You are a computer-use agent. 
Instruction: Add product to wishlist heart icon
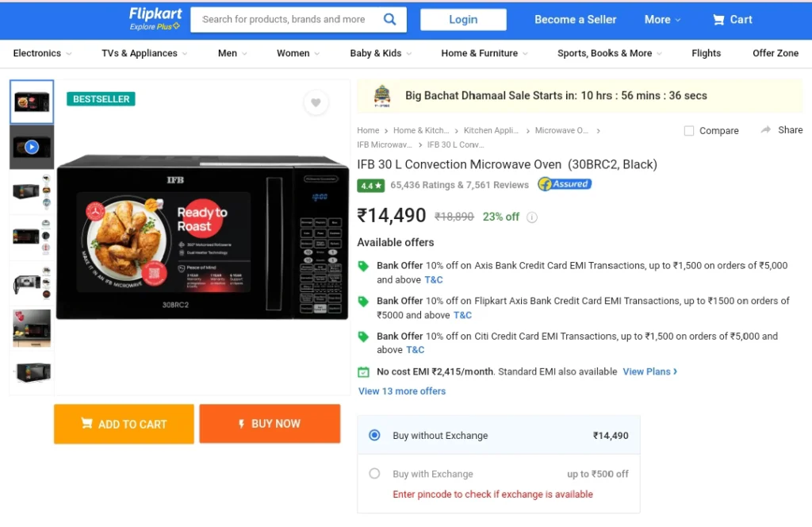[316, 102]
